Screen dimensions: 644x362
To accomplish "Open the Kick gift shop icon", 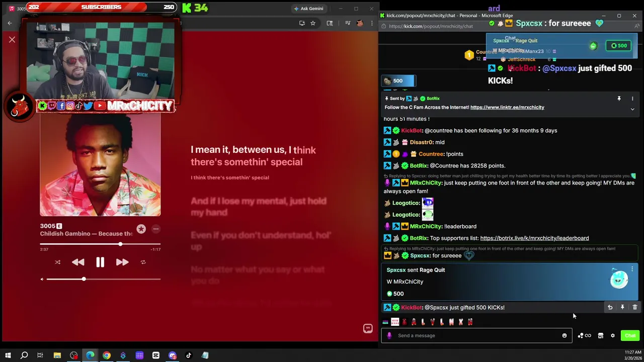I will click(600, 335).
